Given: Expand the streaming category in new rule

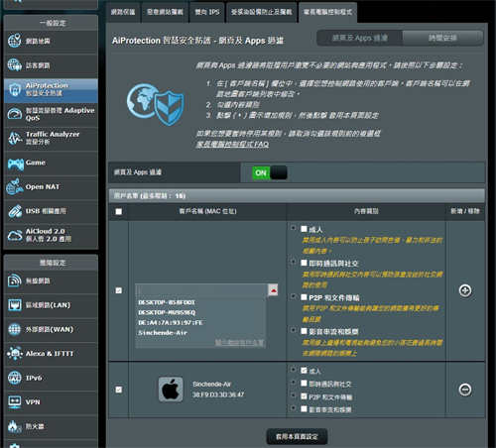Looking at the screenshot, I should coord(294,330).
